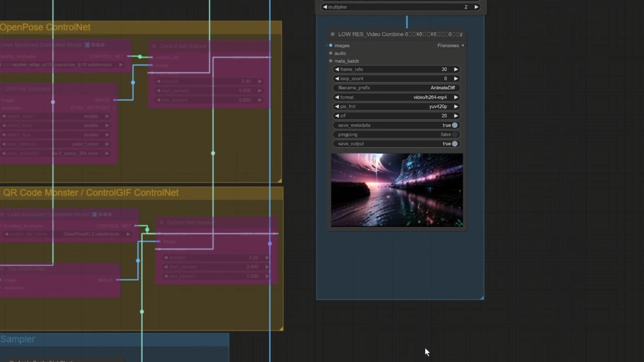The image size is (644, 362).
Task: Click the IMAGE output socket of Zoe Depth Map
Action: (x=117, y=280)
